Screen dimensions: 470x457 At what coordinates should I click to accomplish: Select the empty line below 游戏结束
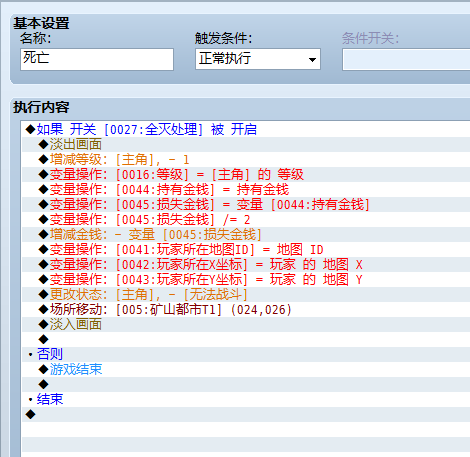246,384
